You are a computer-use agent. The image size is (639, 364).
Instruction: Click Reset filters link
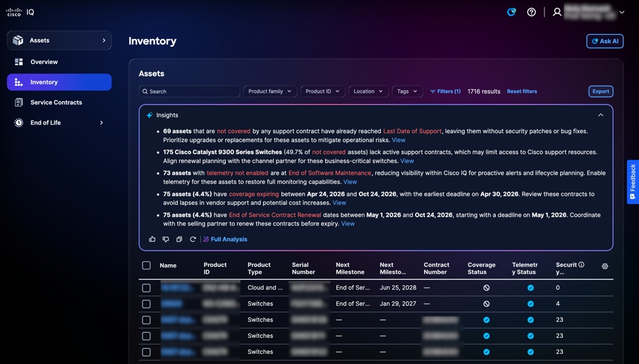pos(522,91)
